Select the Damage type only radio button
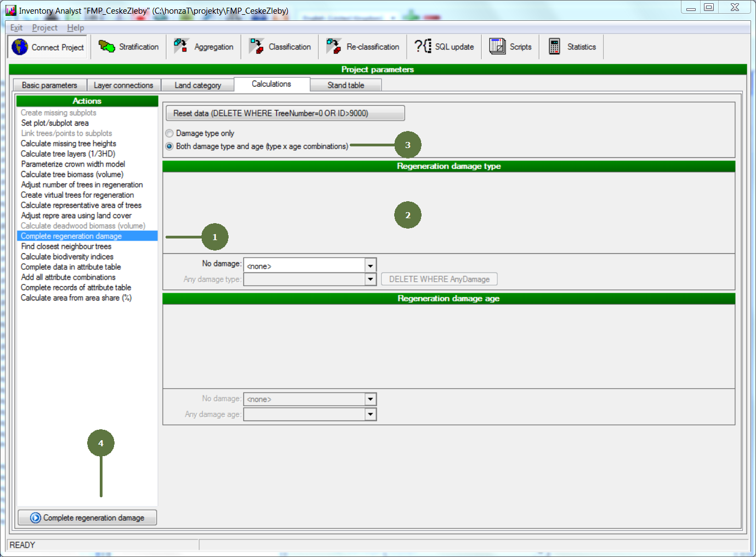Image resolution: width=756 pixels, height=557 pixels. tap(169, 133)
